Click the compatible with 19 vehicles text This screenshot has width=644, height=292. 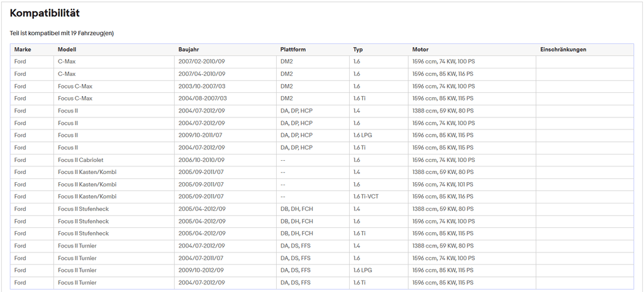click(62, 33)
